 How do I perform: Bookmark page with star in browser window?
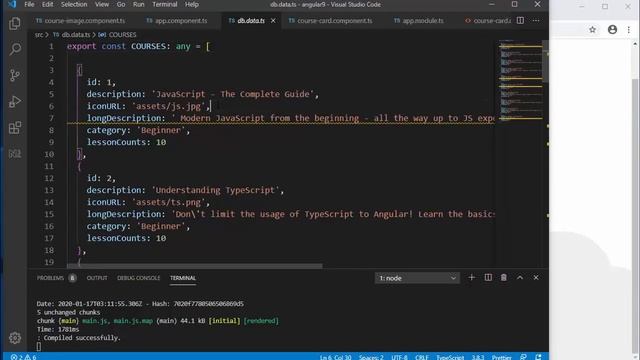pos(592,29)
